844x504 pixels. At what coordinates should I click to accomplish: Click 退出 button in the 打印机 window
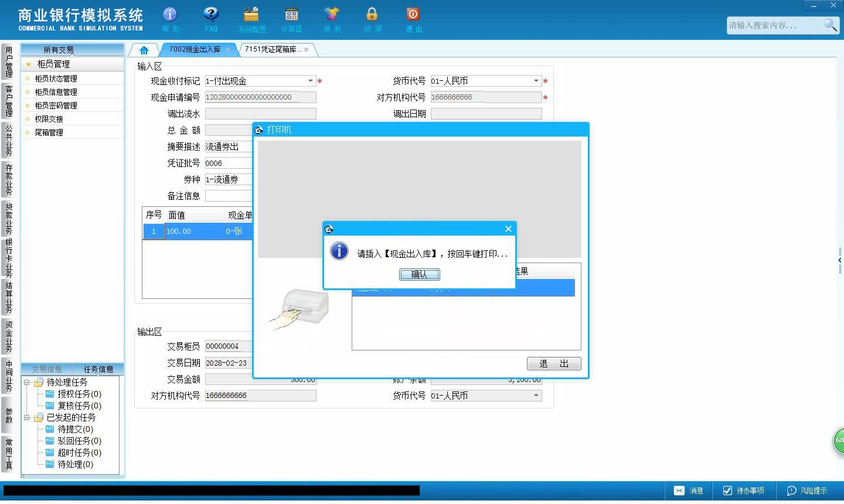(x=554, y=364)
